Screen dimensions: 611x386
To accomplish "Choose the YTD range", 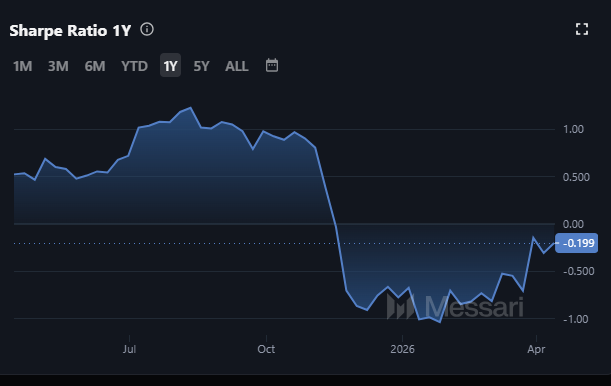I will click(134, 66).
